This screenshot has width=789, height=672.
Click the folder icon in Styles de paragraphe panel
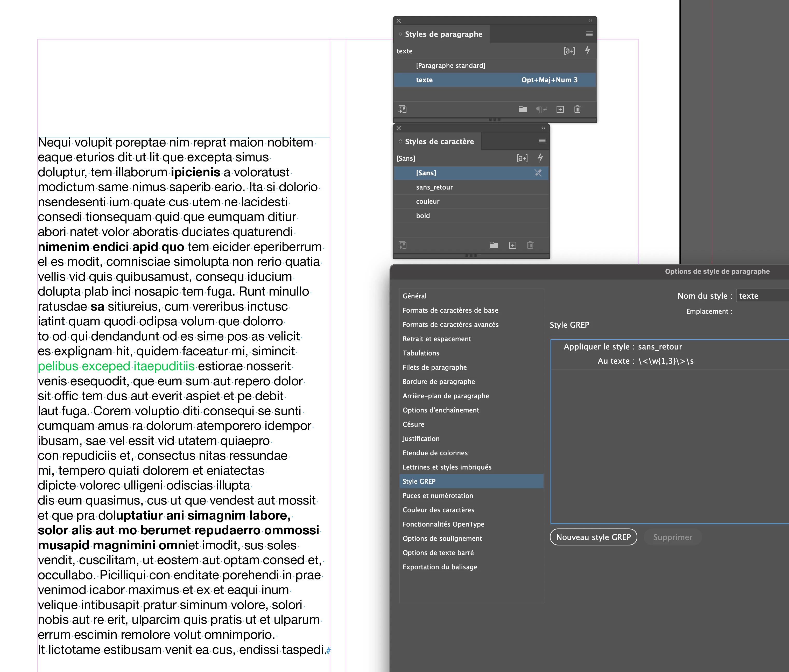[523, 109]
